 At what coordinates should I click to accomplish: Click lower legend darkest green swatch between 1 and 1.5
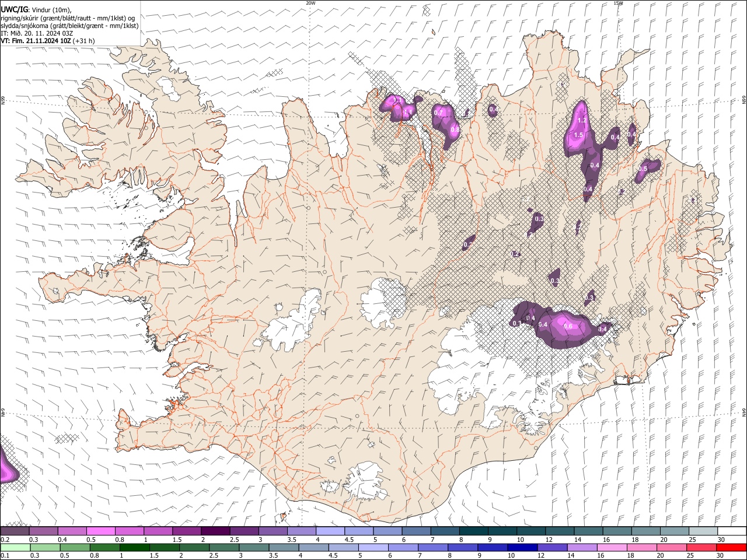pyautogui.click(x=135, y=547)
